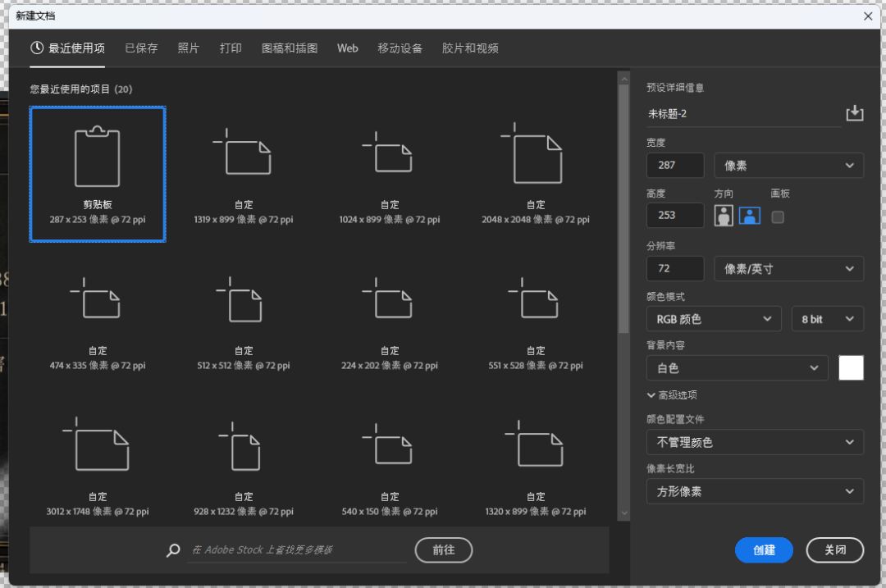Select the 1319 x 899 preset icon
Screen dimensions: 886x588
point(243,152)
